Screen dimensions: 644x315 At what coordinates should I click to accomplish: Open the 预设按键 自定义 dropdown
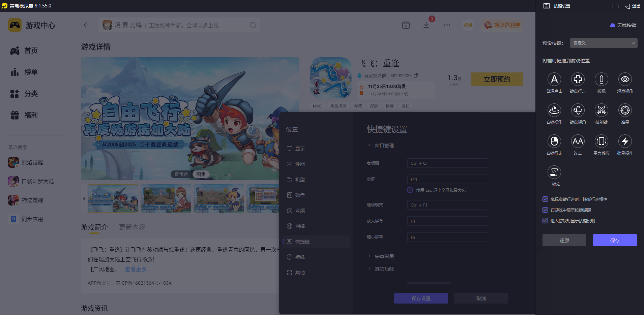[x=604, y=43]
